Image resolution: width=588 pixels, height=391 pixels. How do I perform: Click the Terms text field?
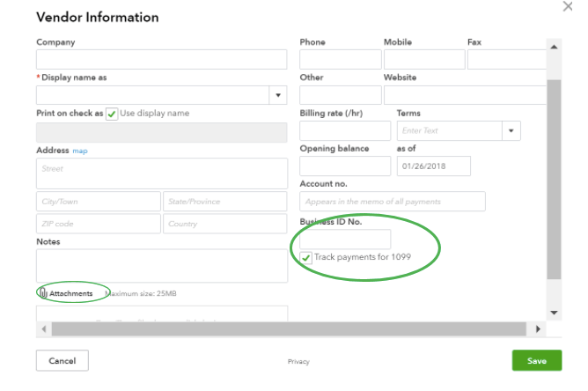click(x=450, y=130)
